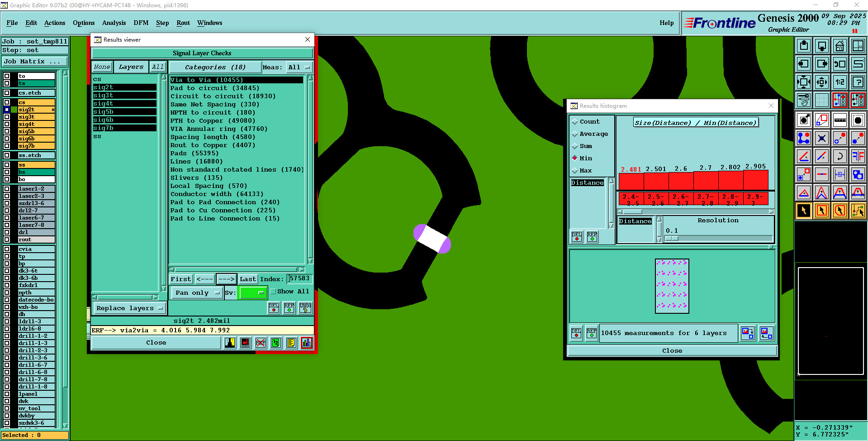Click the crossed-out REF icon in Results viewer

tap(260, 343)
